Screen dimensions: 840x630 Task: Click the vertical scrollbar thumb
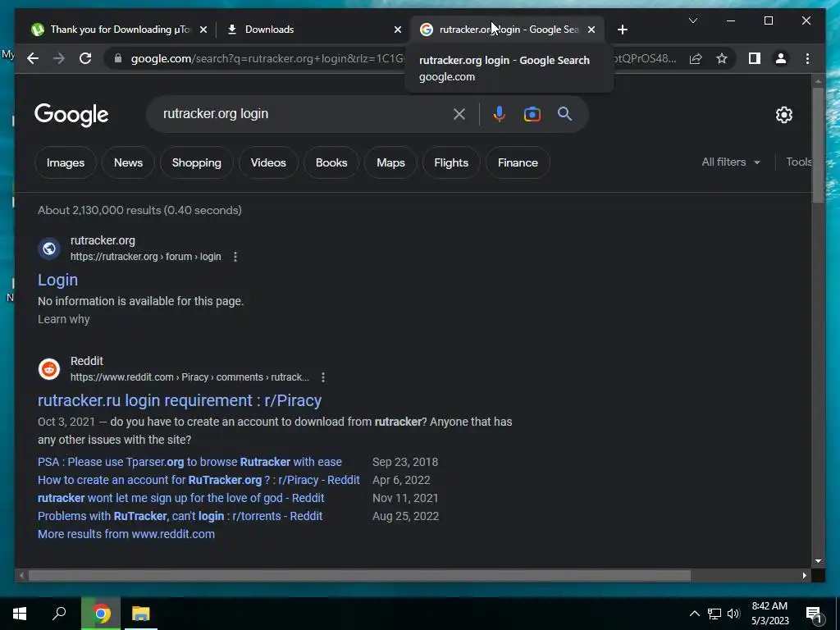click(x=818, y=144)
